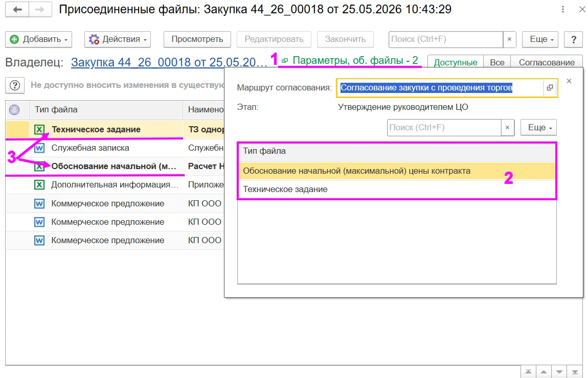The width and height of the screenshot is (588, 378).
Task: Close the parameters popup panel
Action: pos(569,81)
